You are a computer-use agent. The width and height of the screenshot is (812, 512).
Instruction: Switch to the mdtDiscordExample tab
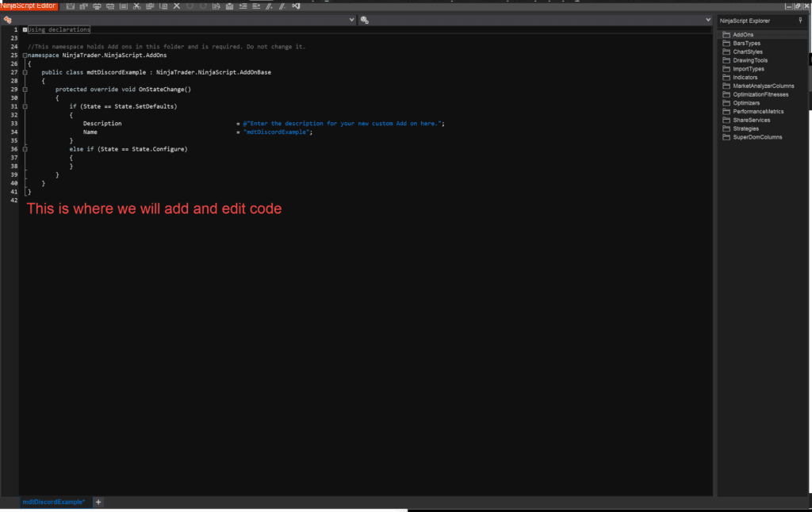54,502
